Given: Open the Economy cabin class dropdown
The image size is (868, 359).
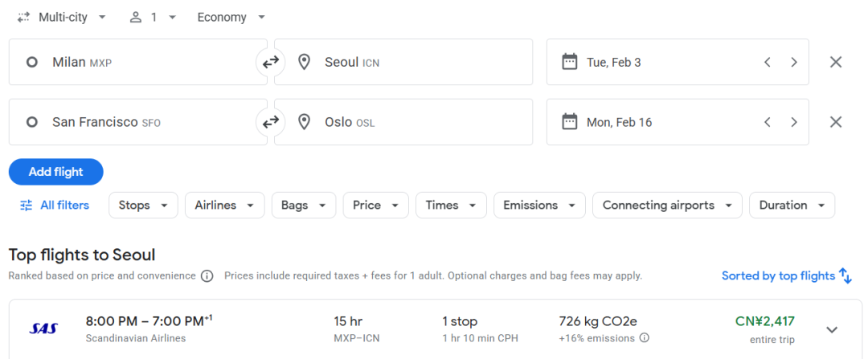Looking at the screenshot, I should pyautogui.click(x=231, y=17).
